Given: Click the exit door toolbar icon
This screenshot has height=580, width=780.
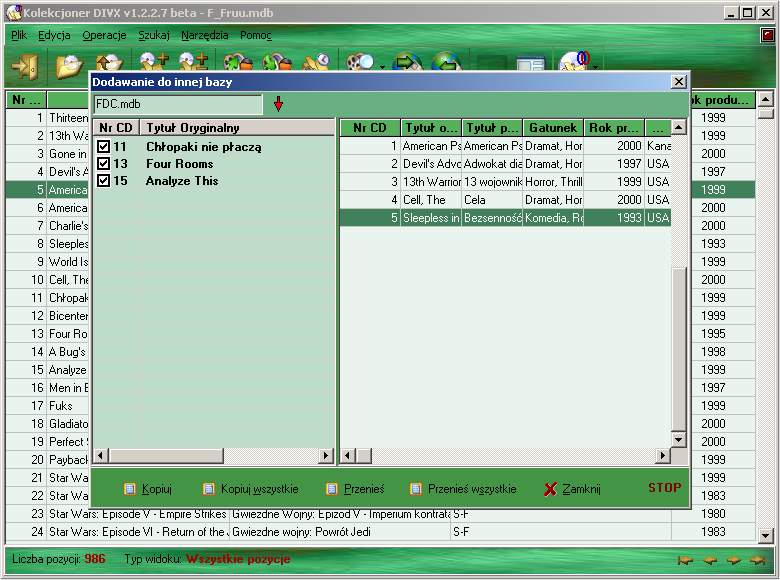Looking at the screenshot, I should [x=23, y=67].
